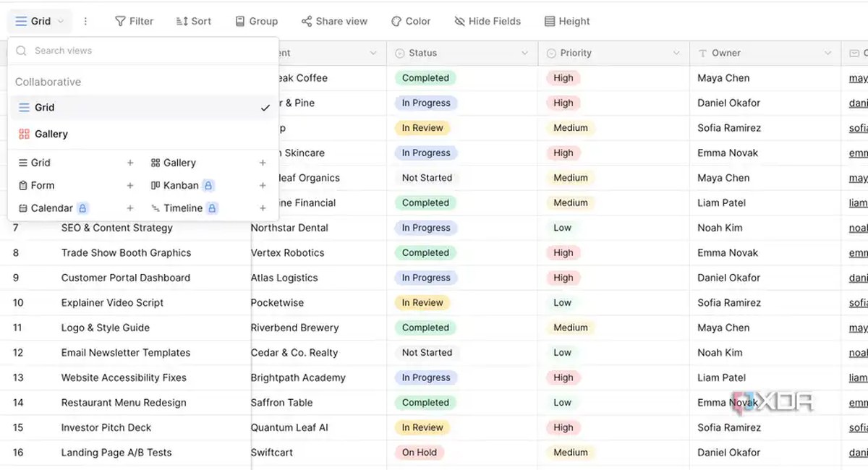This screenshot has width=868, height=470.
Task: Click owner Noah Kim in Northstar Dental row
Action: click(x=720, y=228)
